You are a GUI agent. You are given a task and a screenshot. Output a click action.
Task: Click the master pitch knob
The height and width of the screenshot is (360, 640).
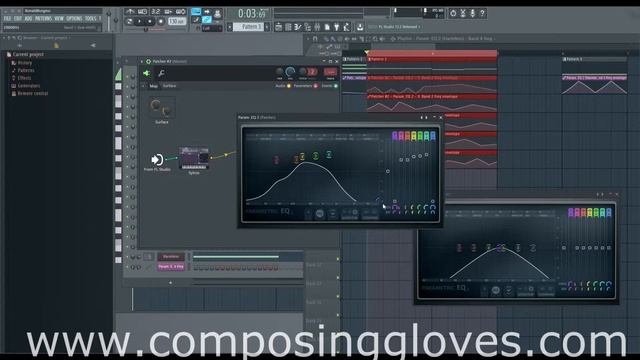pyautogui.click(x=116, y=20)
